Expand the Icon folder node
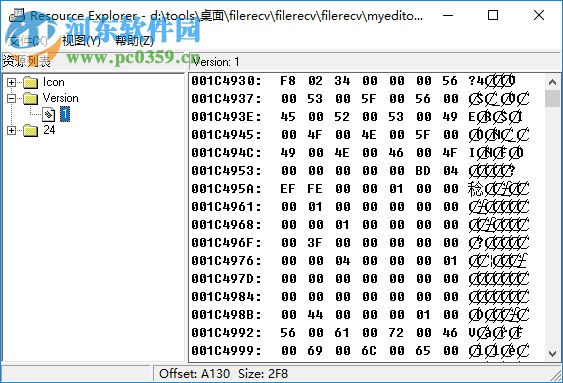 11,83
